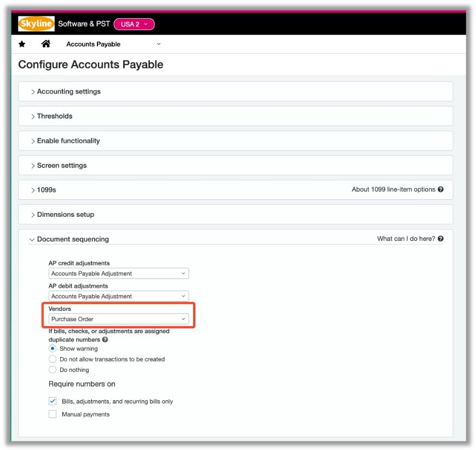Click the home icon in the navigation bar

click(x=45, y=44)
